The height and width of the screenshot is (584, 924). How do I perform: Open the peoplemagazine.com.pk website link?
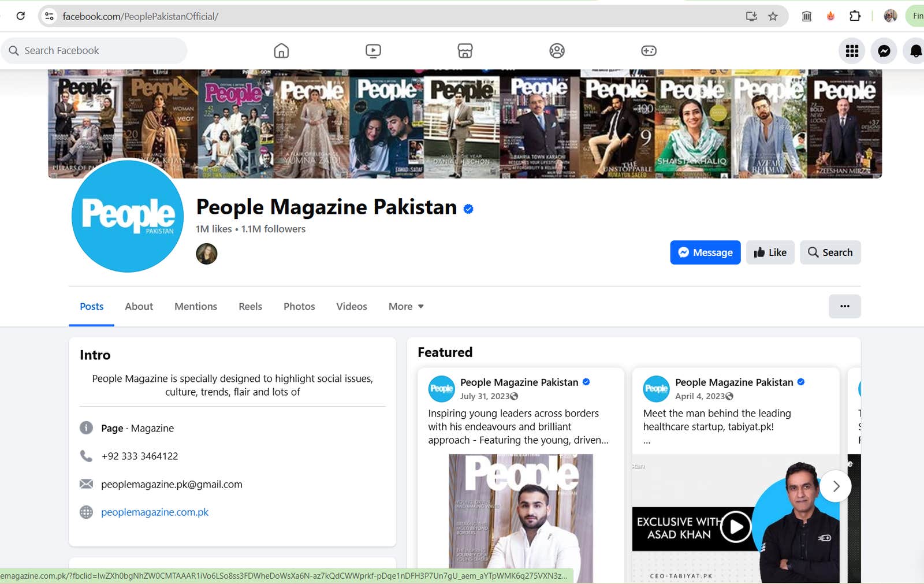[x=155, y=512]
